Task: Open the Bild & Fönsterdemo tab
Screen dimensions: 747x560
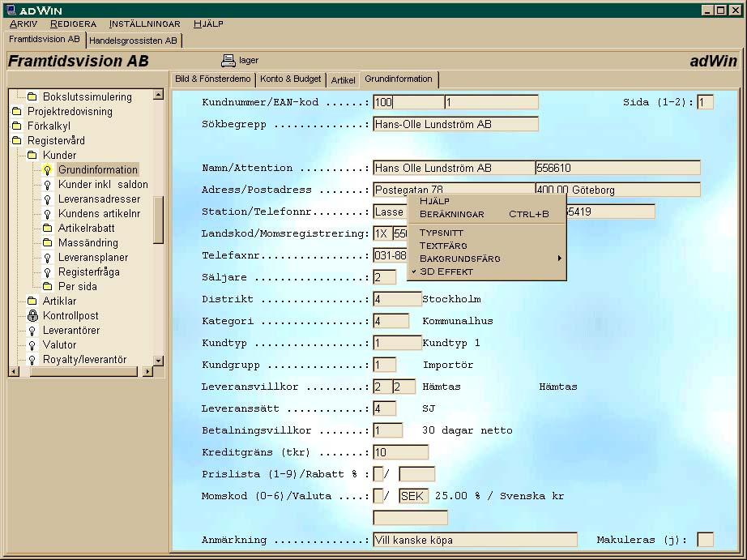Action: (213, 79)
